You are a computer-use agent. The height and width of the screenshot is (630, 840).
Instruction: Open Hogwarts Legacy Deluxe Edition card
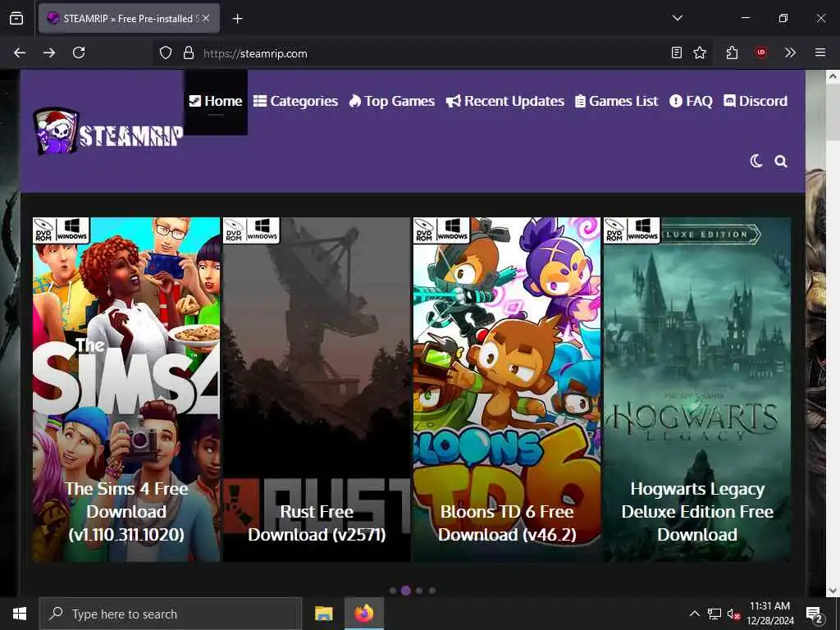(x=697, y=390)
